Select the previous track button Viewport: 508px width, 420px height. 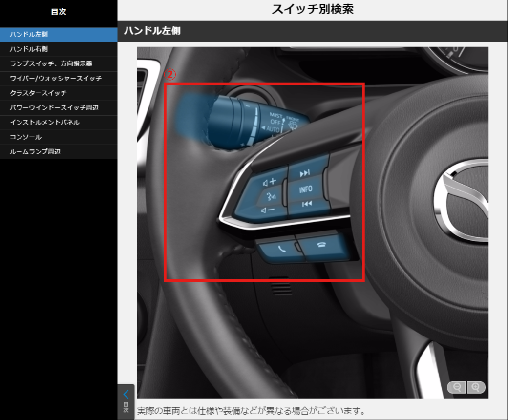306,204
